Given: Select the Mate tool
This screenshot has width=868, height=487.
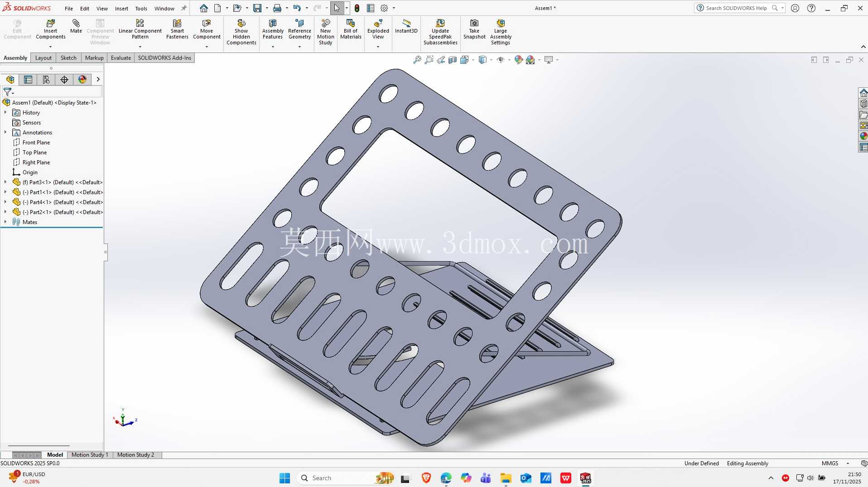Looking at the screenshot, I should [x=76, y=26].
